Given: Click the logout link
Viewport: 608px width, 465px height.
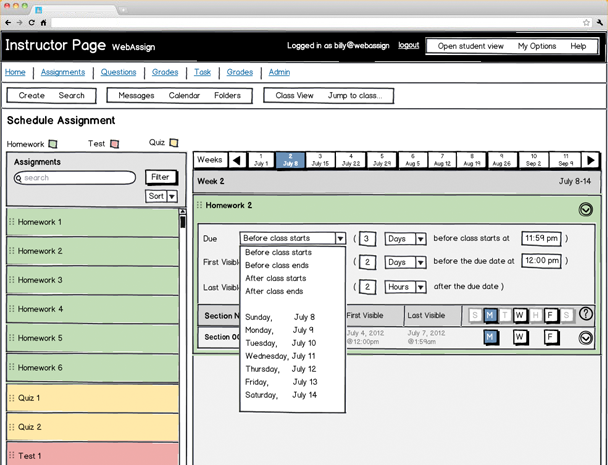Looking at the screenshot, I should coord(408,46).
